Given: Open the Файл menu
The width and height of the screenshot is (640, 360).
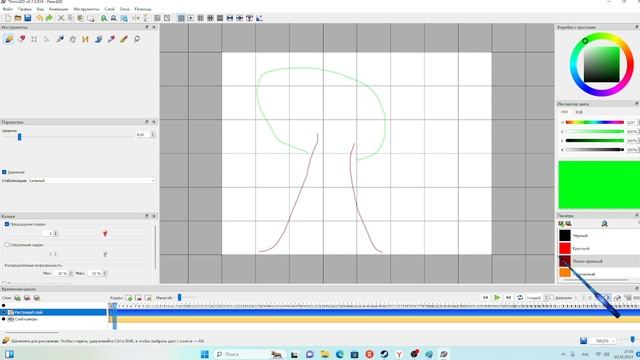Looking at the screenshot, I should pos(8,9).
